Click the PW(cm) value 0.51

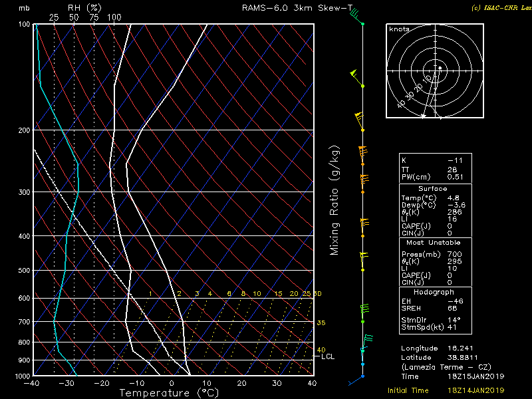pyautogui.click(x=455, y=177)
